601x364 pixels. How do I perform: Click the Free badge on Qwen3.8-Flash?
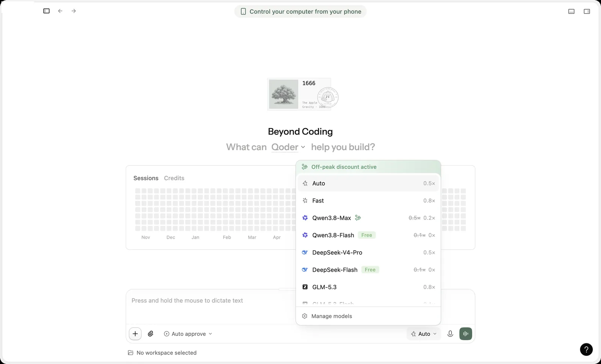(x=367, y=235)
